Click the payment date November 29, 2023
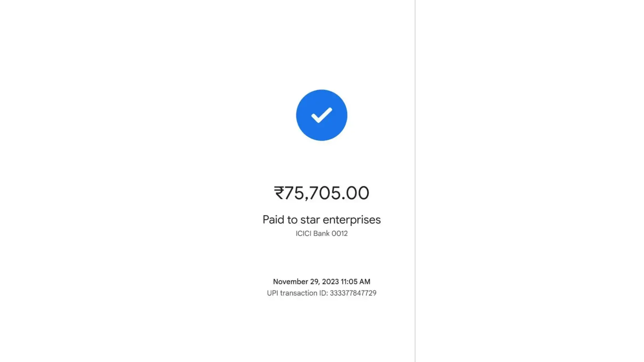The width and height of the screenshot is (644, 362). click(306, 282)
